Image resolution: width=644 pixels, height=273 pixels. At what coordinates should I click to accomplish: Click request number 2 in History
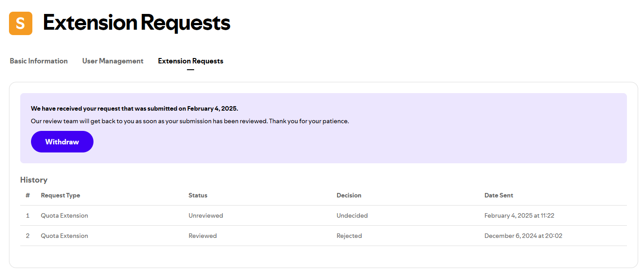coord(27,235)
